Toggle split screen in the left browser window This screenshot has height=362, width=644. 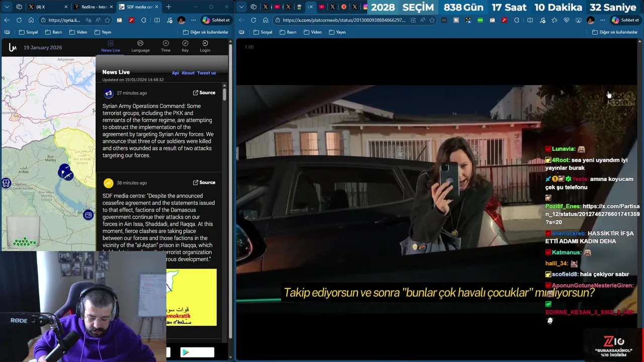[x=157, y=20]
